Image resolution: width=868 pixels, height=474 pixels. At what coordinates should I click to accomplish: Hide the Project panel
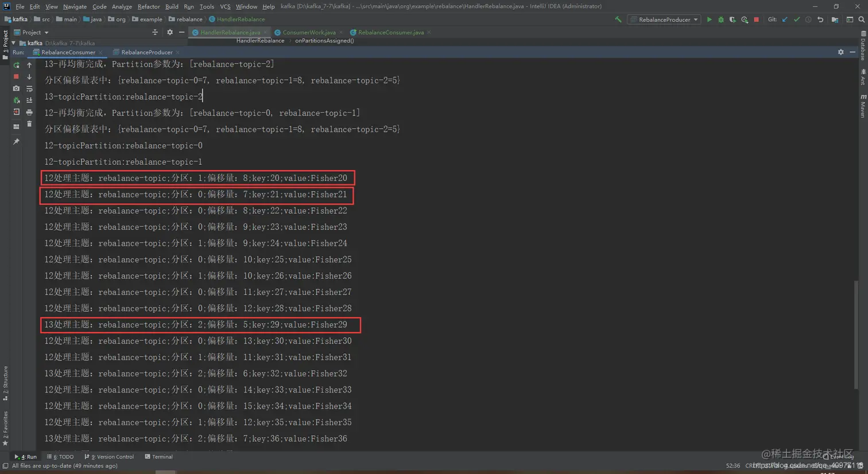point(181,33)
